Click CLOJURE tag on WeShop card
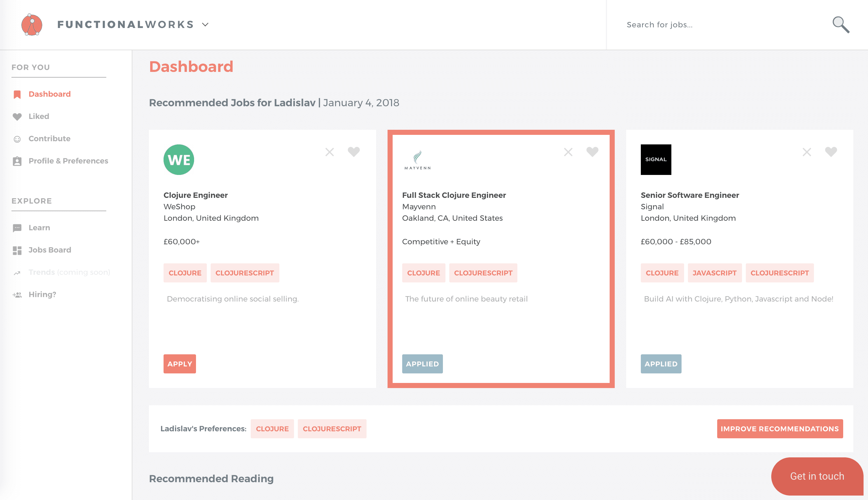Viewport: 868px width, 500px height. click(x=185, y=273)
